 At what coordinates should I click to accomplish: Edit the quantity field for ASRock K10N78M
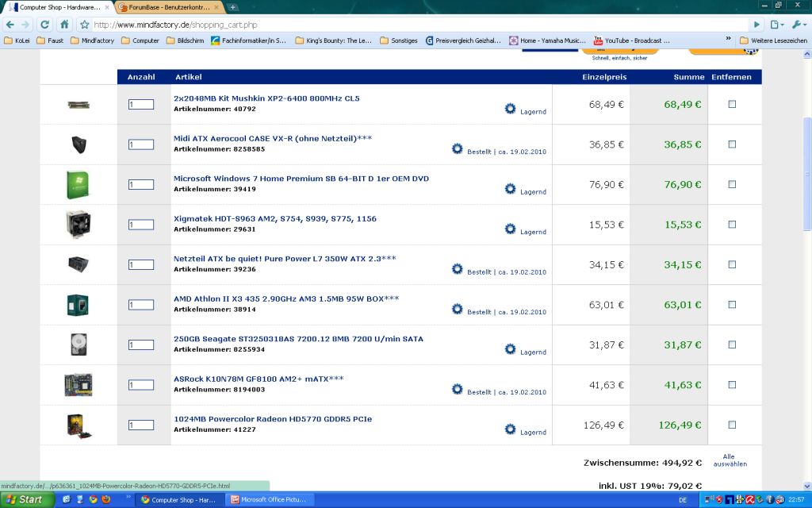[x=141, y=385]
